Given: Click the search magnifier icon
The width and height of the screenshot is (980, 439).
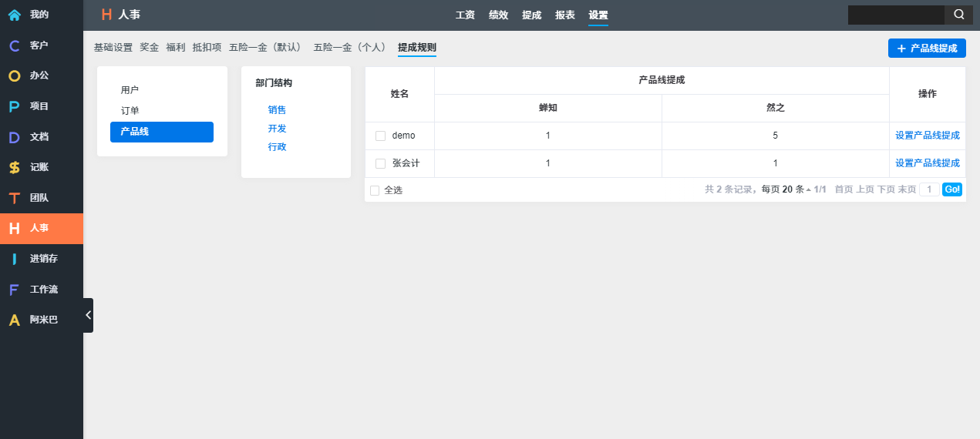Looking at the screenshot, I should (x=958, y=15).
